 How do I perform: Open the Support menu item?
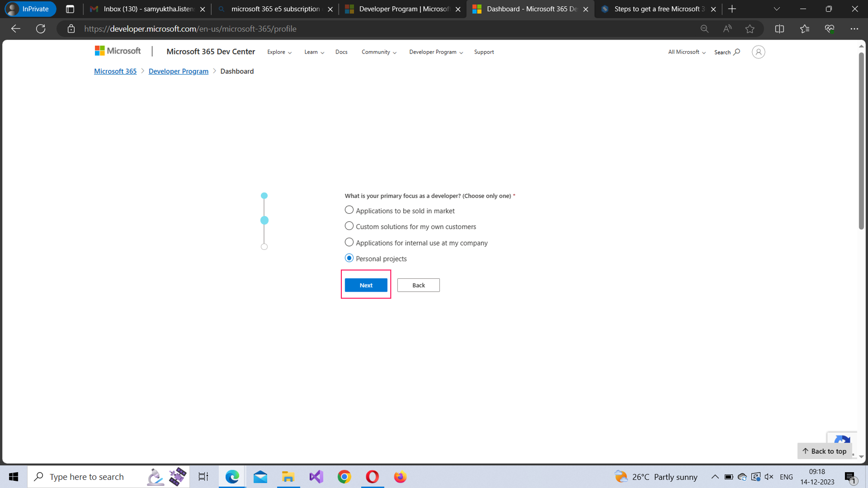point(484,52)
